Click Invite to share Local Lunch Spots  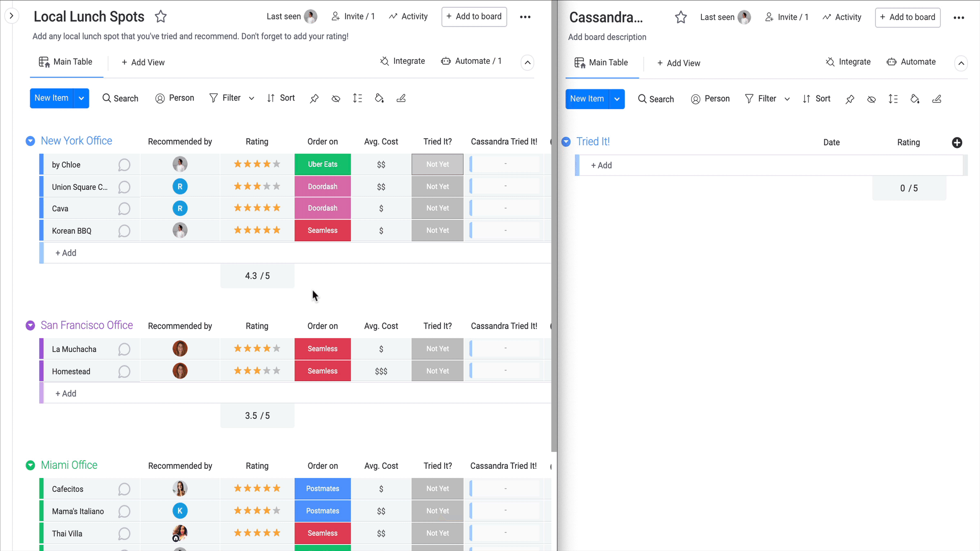tap(353, 16)
